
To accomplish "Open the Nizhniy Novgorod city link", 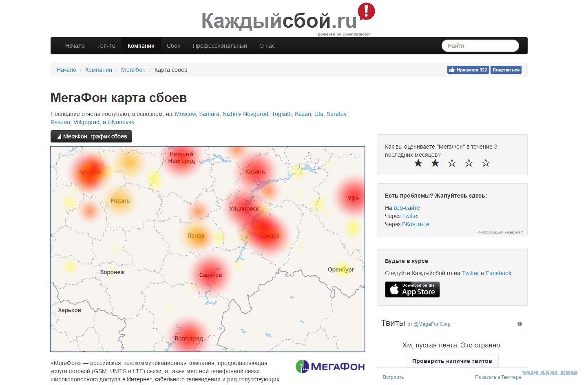I will click(x=245, y=114).
